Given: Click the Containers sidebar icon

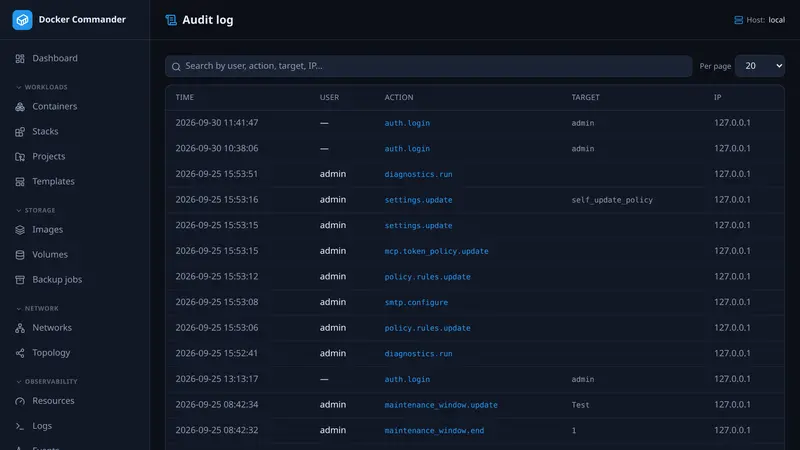Looking at the screenshot, I should pos(20,107).
